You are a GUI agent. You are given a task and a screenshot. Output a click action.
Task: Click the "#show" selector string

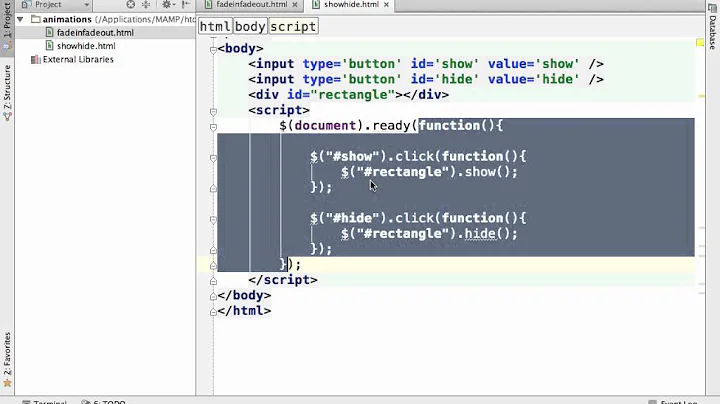pyautogui.click(x=352, y=156)
